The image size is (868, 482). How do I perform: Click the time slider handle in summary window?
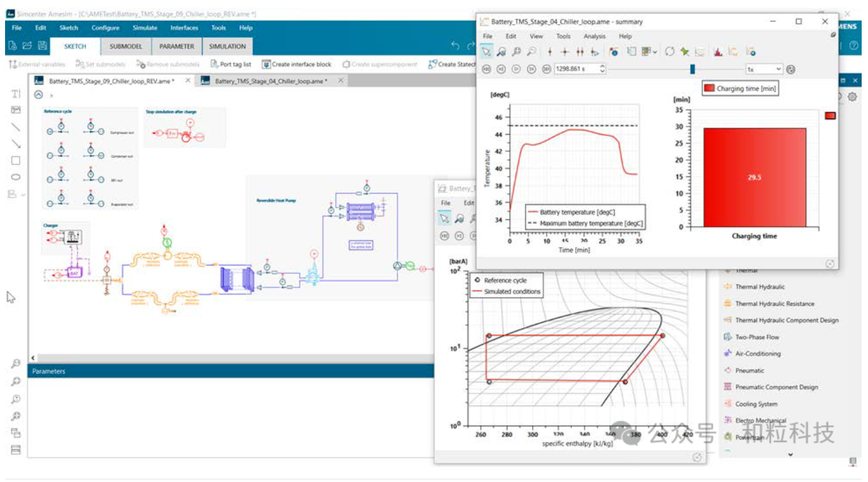(x=693, y=69)
